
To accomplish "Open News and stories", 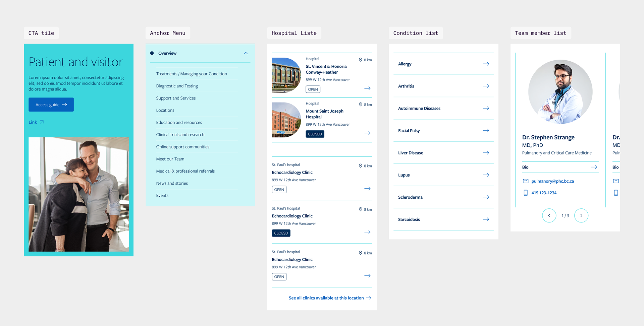I will [172, 183].
